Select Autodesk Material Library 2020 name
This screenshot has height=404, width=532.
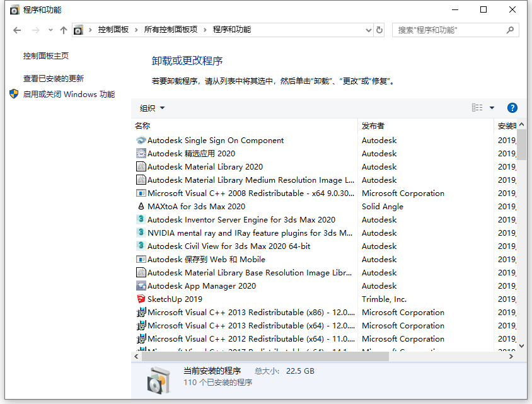coord(205,167)
